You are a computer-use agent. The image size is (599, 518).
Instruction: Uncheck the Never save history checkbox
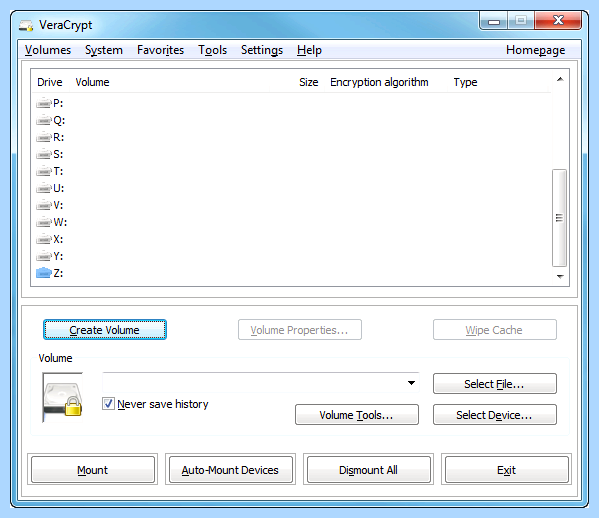[108, 403]
